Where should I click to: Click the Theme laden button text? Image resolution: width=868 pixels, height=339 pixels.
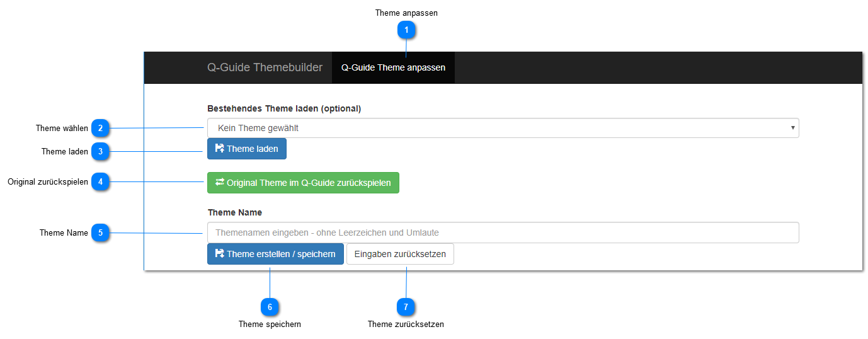tap(253, 149)
